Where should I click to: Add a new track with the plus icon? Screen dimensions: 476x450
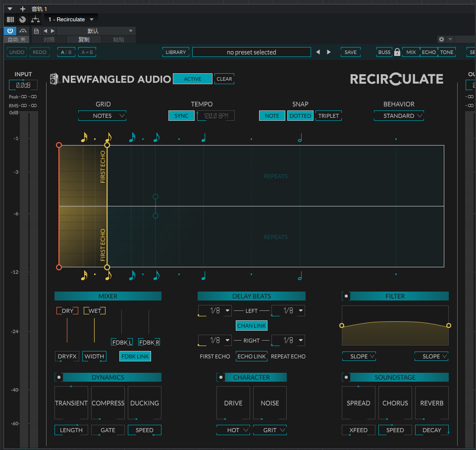pyautogui.click(x=23, y=9)
